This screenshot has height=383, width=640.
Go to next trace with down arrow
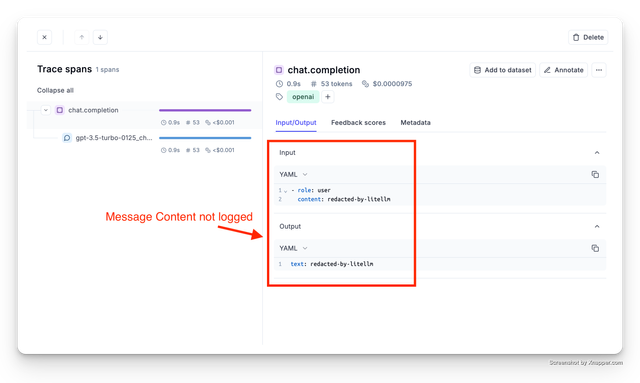100,37
